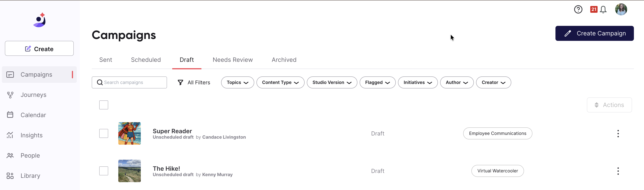Open the user profile avatar
The width and height of the screenshot is (644, 190).
point(621,10)
